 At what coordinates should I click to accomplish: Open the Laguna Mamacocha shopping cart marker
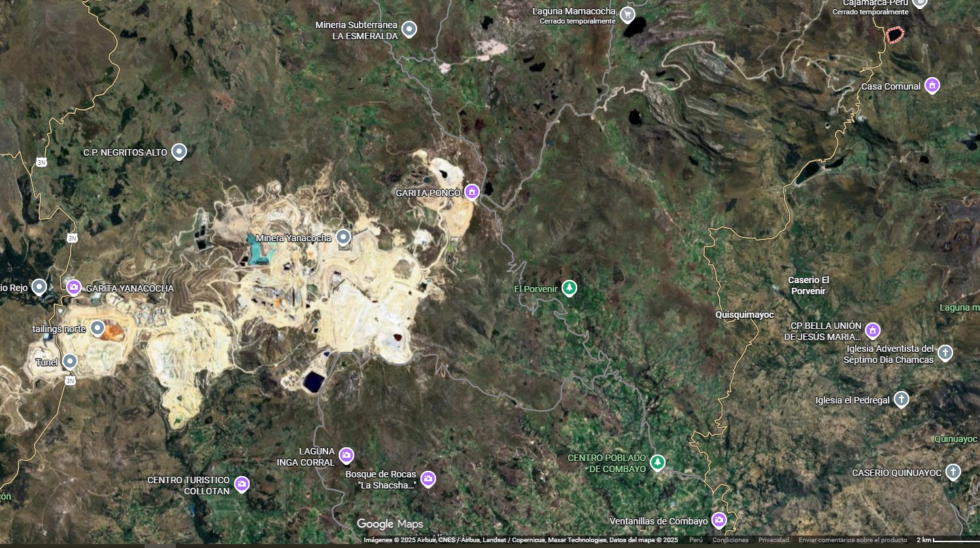[628, 14]
